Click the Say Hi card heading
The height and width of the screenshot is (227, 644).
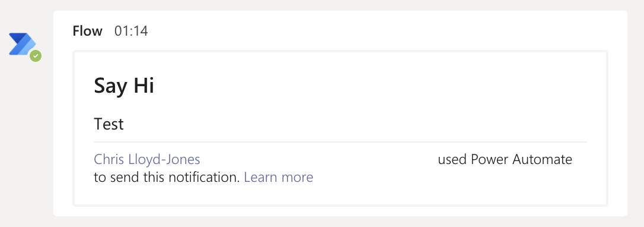coord(124,86)
